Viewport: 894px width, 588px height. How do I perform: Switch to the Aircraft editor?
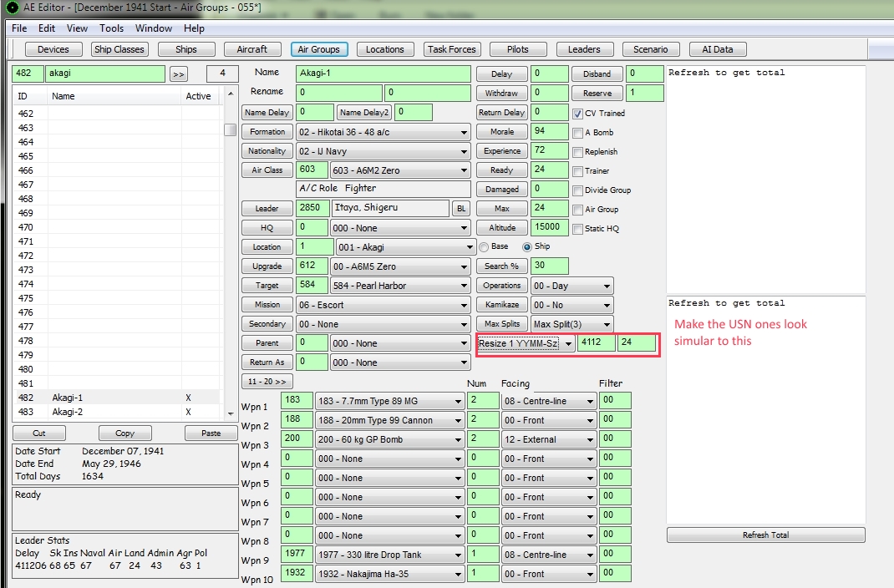point(252,49)
